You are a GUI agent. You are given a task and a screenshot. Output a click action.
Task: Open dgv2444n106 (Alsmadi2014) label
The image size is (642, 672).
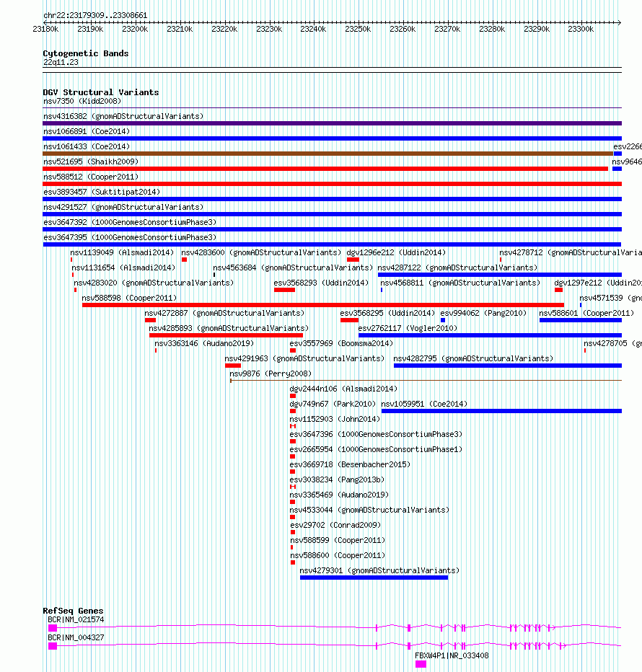click(x=343, y=389)
